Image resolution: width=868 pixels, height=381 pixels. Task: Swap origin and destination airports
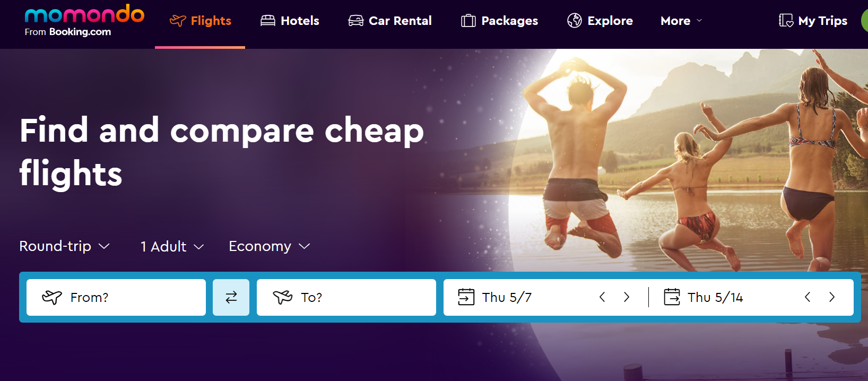tap(231, 297)
